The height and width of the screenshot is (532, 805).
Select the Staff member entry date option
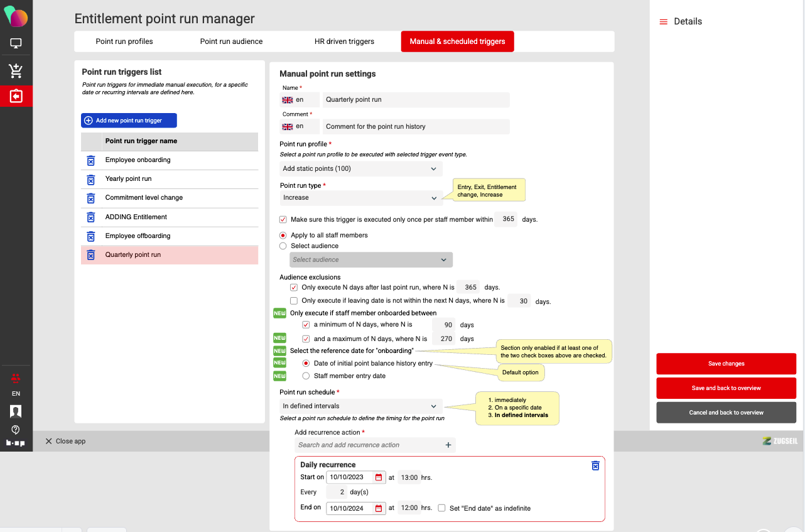(x=306, y=376)
